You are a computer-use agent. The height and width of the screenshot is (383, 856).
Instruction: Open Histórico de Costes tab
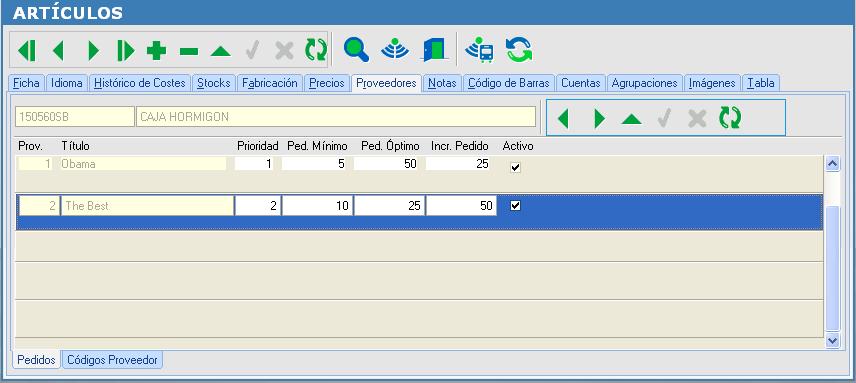140,83
